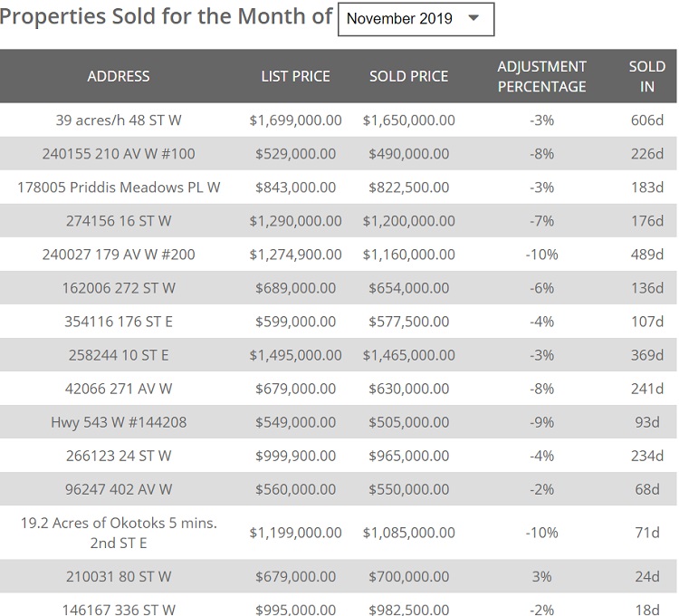Click the LIST PRICE column header

[295, 76]
